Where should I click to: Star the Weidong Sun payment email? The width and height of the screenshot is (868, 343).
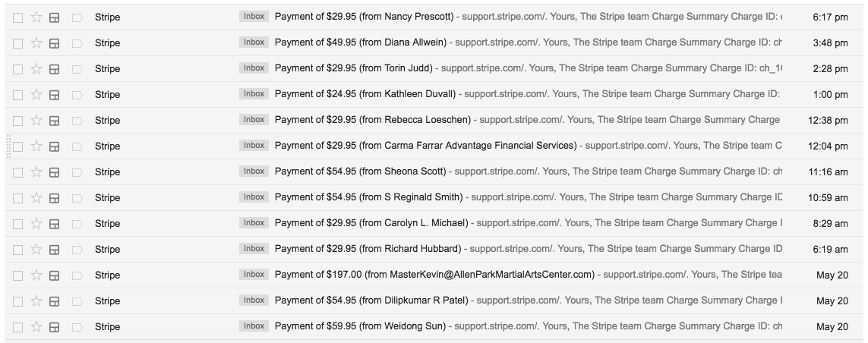click(36, 327)
